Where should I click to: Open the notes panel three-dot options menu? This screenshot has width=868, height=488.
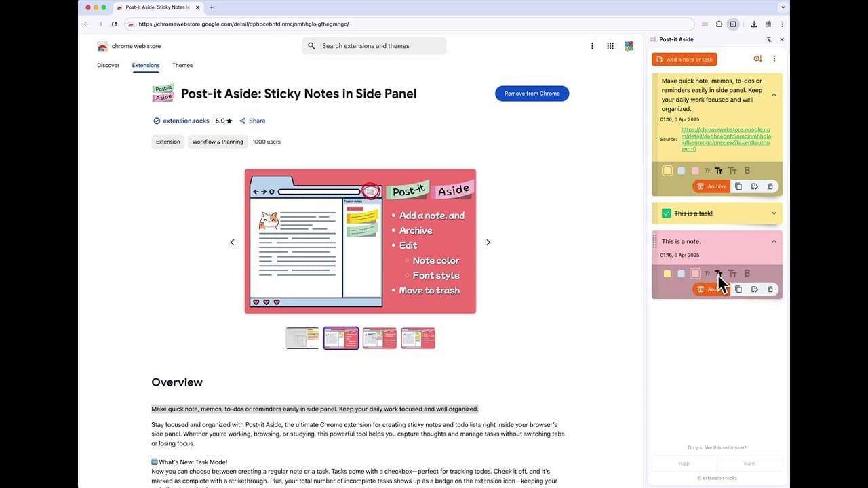pyautogui.click(x=774, y=59)
